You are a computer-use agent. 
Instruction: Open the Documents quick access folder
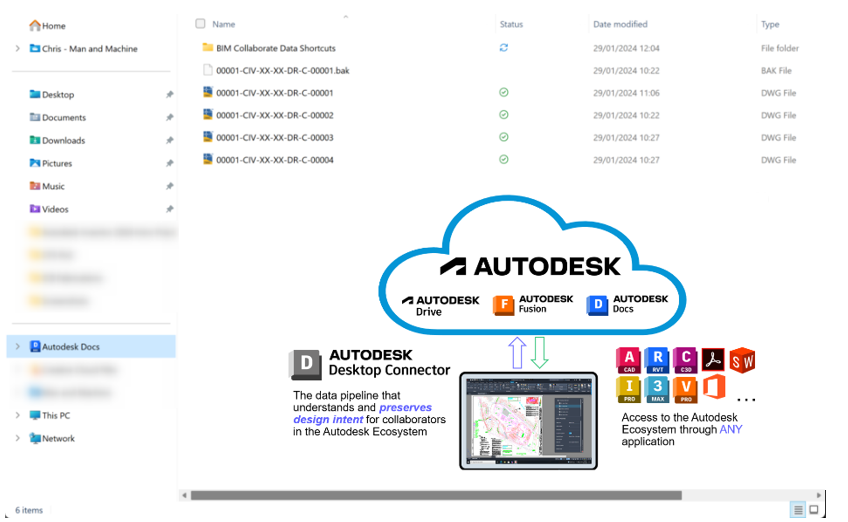click(x=58, y=117)
